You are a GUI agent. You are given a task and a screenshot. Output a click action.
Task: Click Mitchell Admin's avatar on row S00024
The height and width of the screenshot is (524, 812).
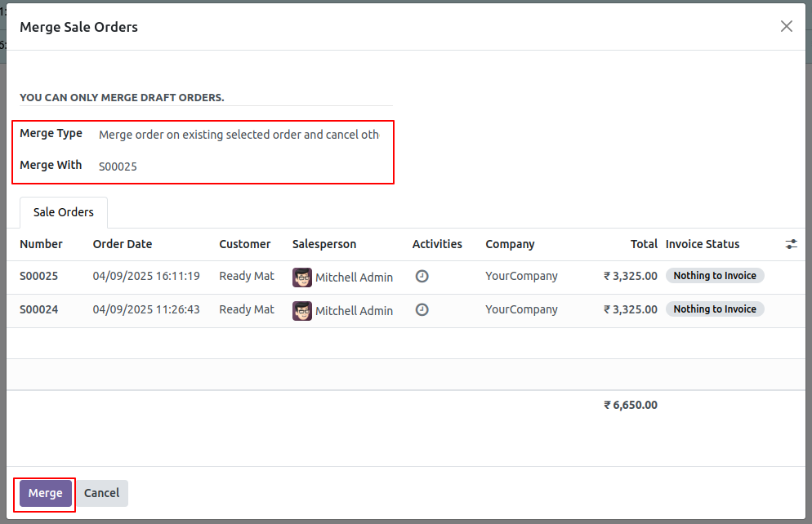[302, 311]
